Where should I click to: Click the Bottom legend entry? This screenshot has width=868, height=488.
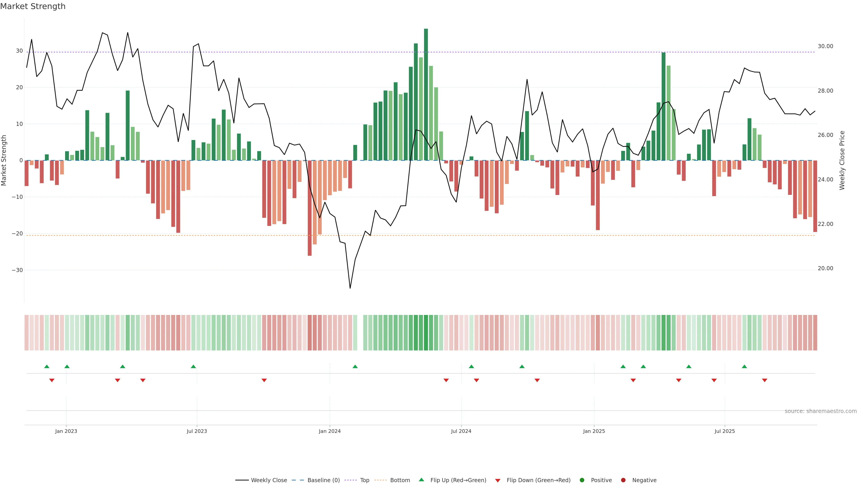tap(400, 480)
